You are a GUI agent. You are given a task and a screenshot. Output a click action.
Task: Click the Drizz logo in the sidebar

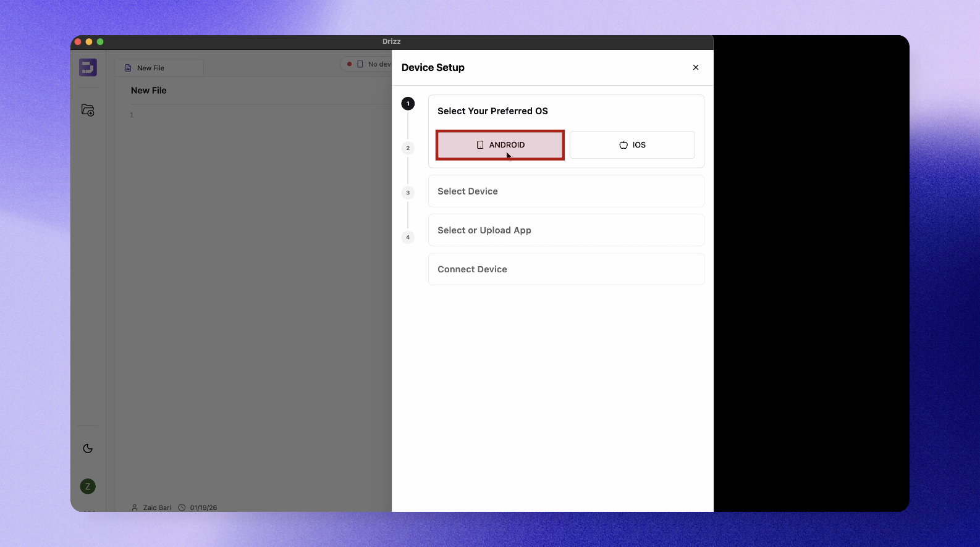click(88, 67)
